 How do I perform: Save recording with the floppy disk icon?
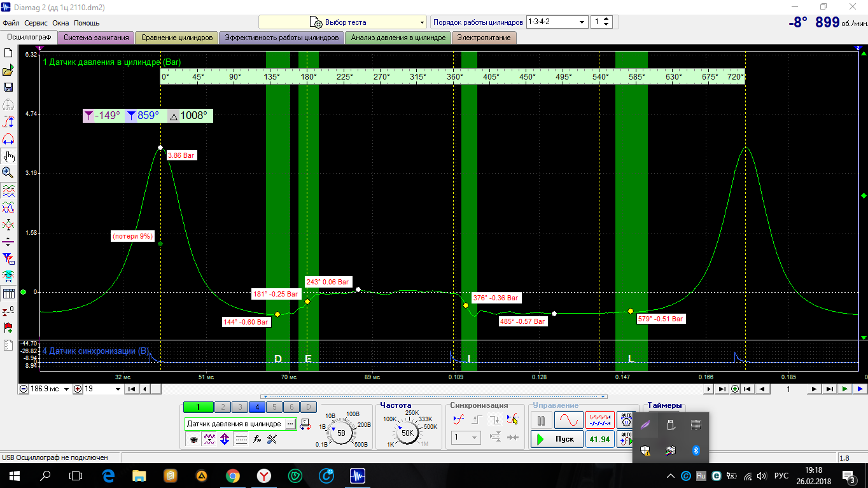click(x=8, y=87)
